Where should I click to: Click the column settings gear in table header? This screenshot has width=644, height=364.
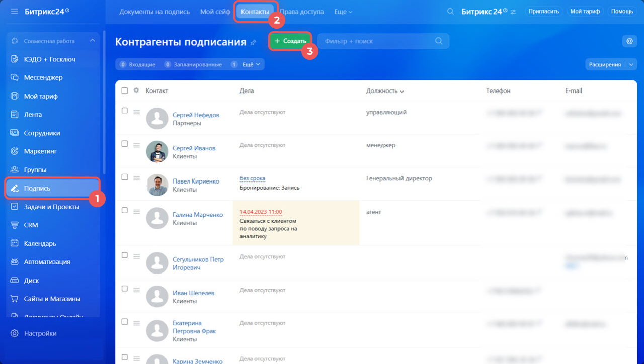coord(136,90)
